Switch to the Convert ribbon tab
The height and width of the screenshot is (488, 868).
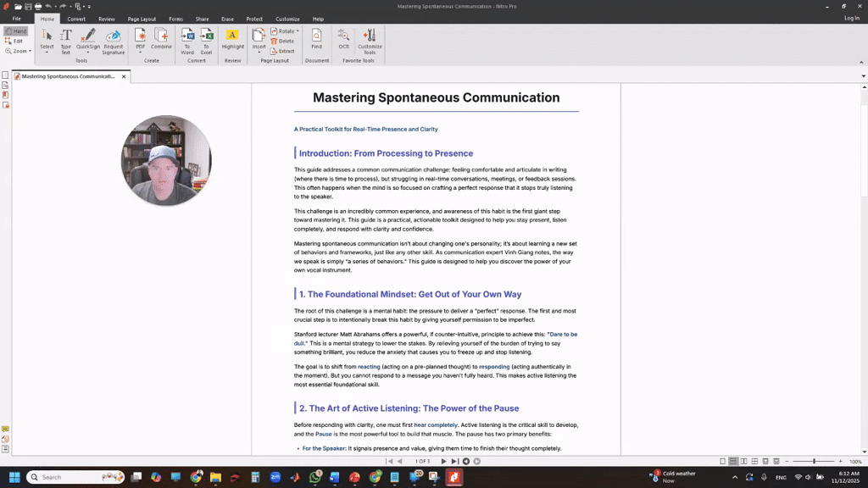pyautogui.click(x=76, y=19)
